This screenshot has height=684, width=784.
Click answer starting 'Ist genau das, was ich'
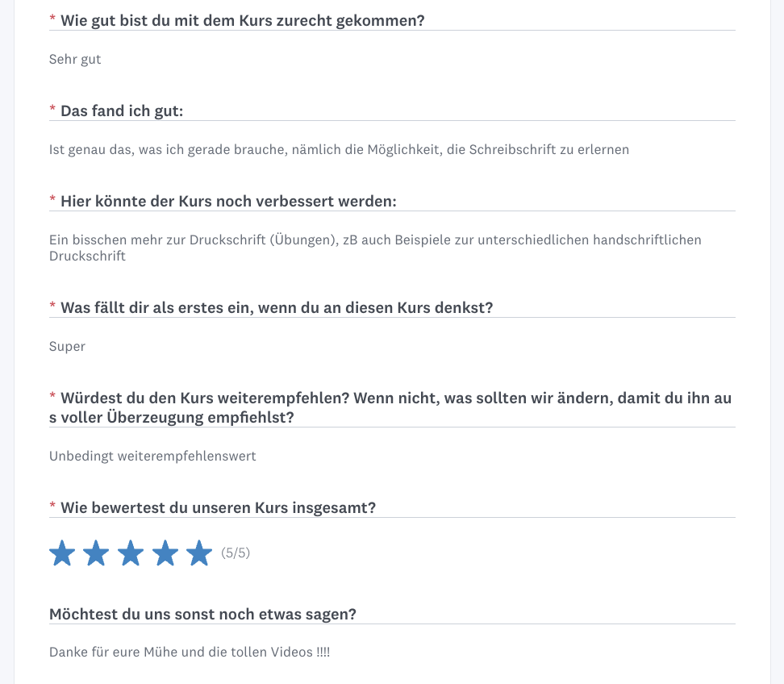(x=339, y=149)
